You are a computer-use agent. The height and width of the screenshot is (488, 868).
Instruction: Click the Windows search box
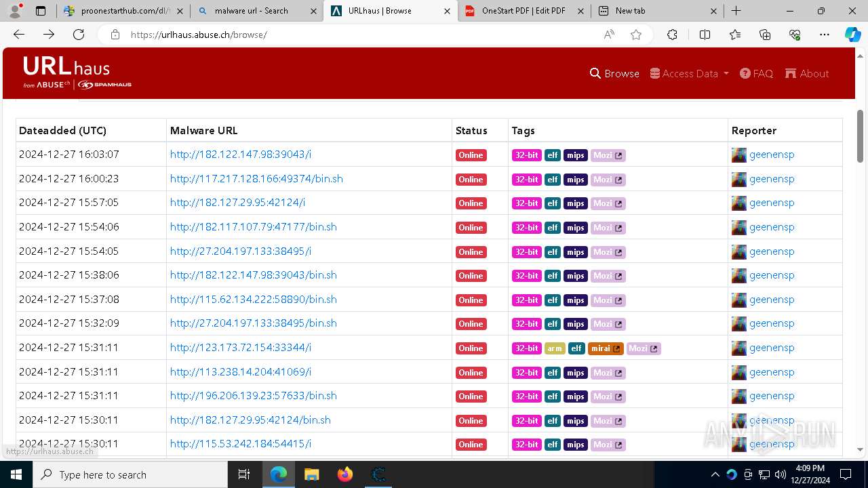click(130, 474)
